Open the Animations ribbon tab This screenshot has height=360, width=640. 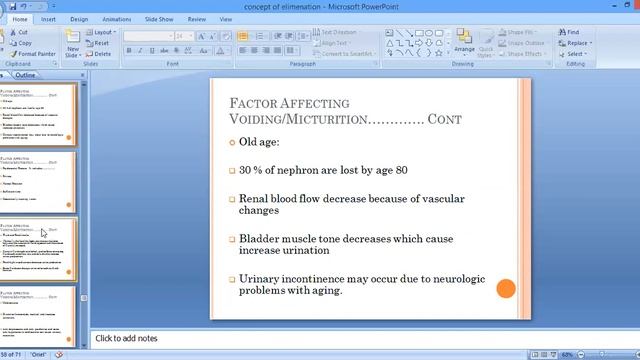click(x=117, y=19)
